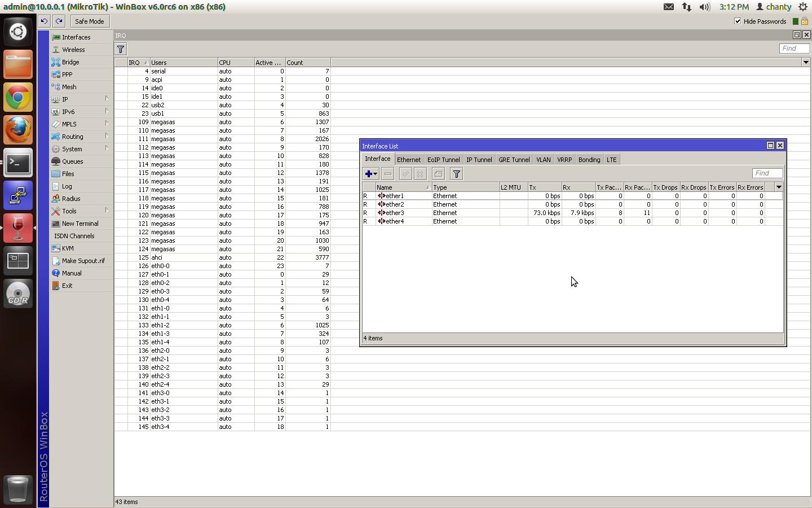Open the column selection dropdown in Interface List
The width and height of the screenshot is (812, 508).
779,187
